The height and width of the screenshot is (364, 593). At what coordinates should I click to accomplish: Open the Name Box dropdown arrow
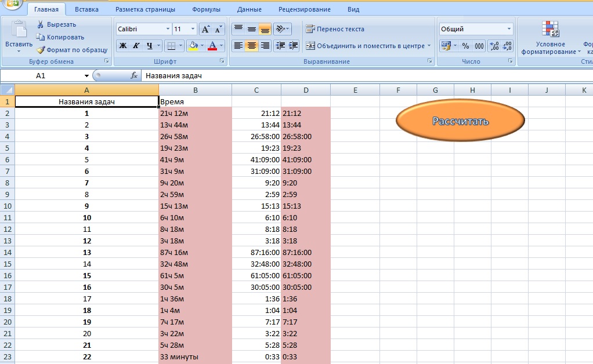pos(86,76)
